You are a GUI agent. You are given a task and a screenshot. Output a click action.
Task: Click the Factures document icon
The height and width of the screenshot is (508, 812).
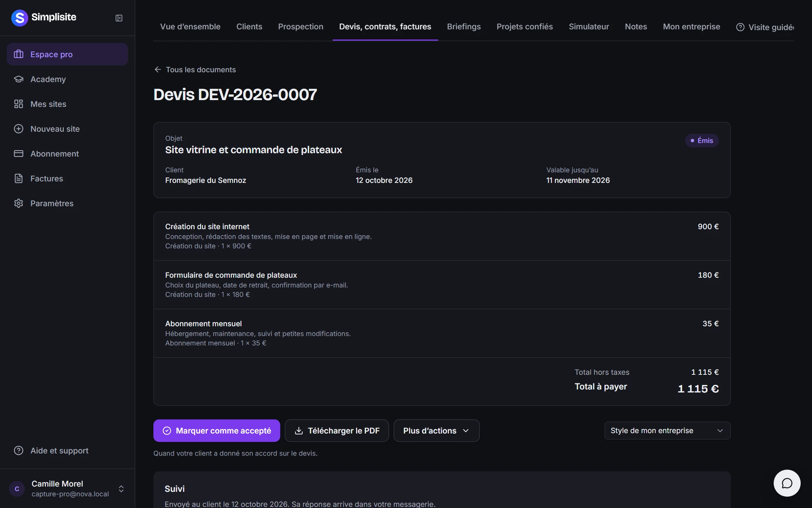pyautogui.click(x=18, y=178)
